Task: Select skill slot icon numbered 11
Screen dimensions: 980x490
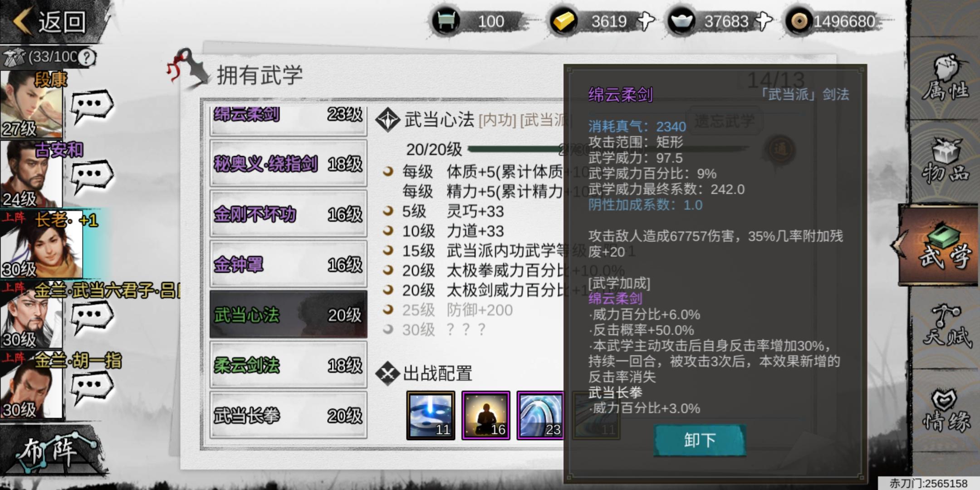Action: [431, 416]
